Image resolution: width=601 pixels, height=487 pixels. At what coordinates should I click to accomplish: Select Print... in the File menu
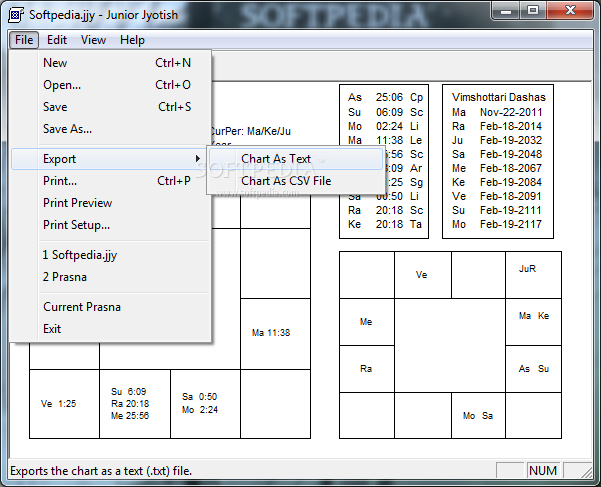110,180
